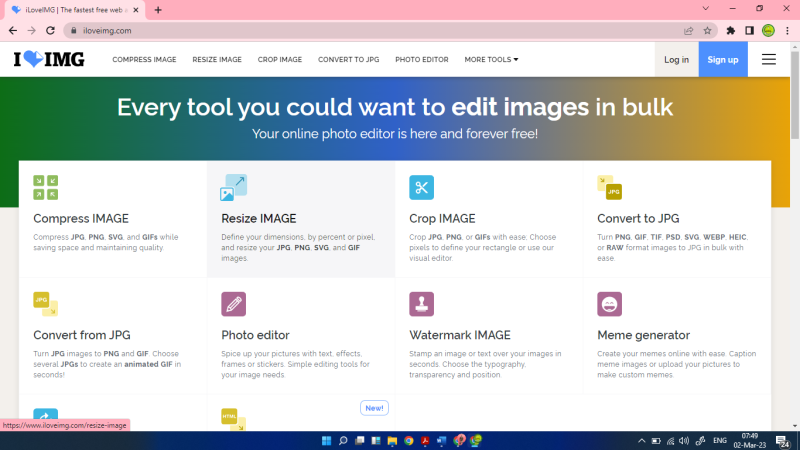Show hidden system tray icons

pos(641,441)
